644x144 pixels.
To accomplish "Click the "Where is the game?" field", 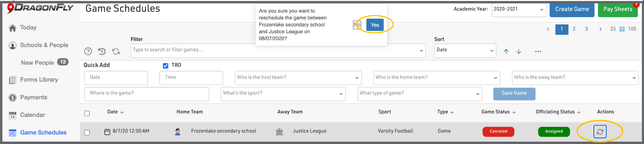I will (x=147, y=94).
